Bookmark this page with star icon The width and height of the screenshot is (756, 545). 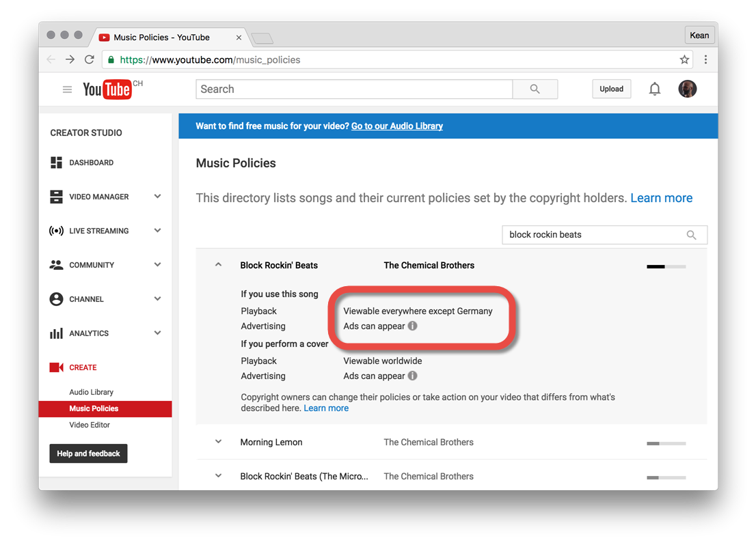click(684, 60)
